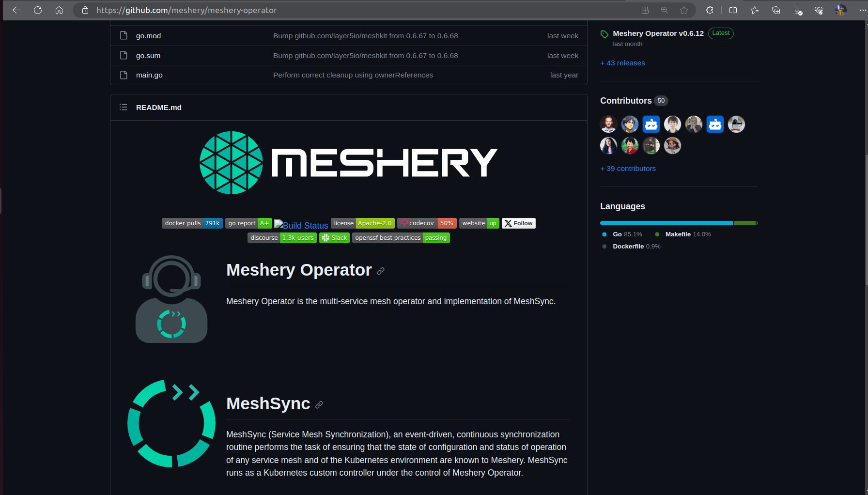Open the discourse 1.3k users badge
Viewport: 868px width, 495px height.
point(282,238)
